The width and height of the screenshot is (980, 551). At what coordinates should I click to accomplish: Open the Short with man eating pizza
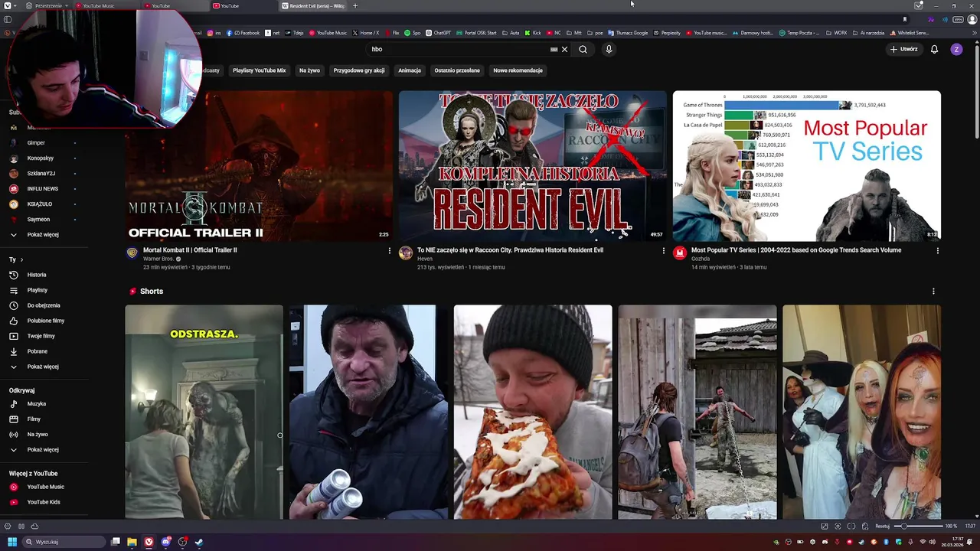tap(533, 412)
